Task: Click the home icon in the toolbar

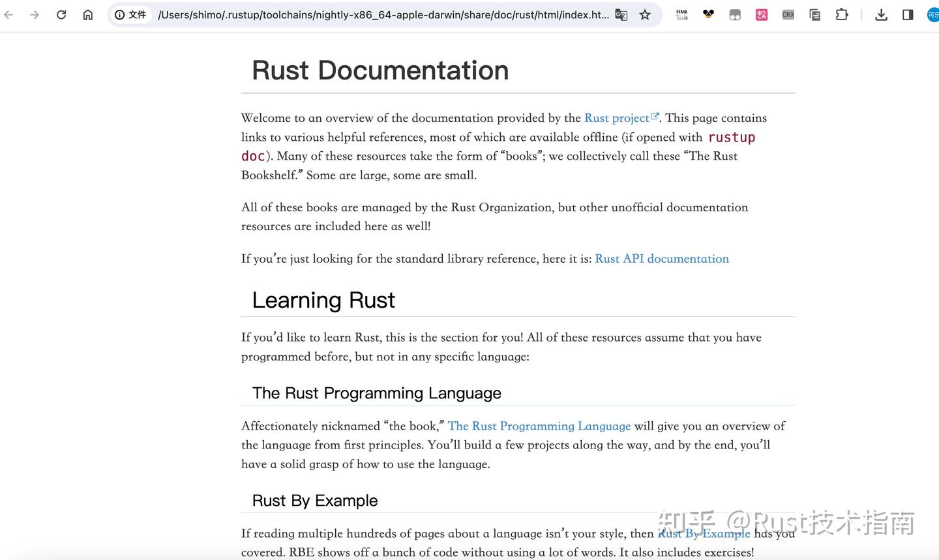Action: [87, 14]
